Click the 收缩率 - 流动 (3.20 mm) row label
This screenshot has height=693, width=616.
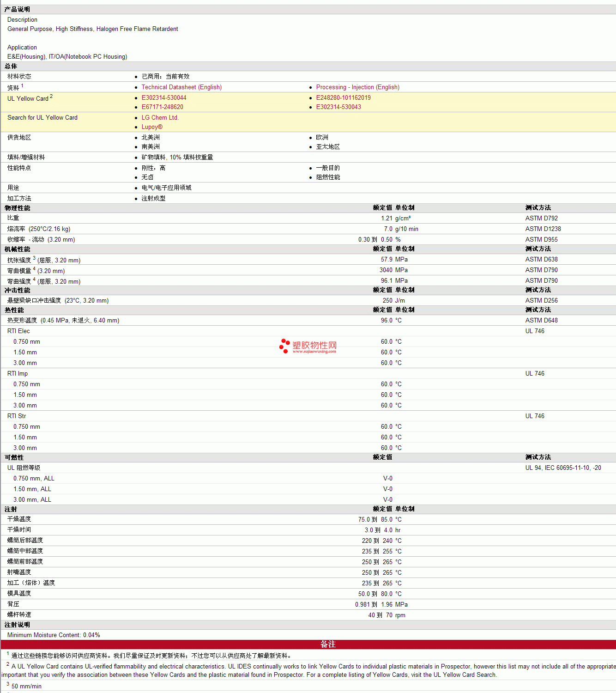tap(41, 239)
